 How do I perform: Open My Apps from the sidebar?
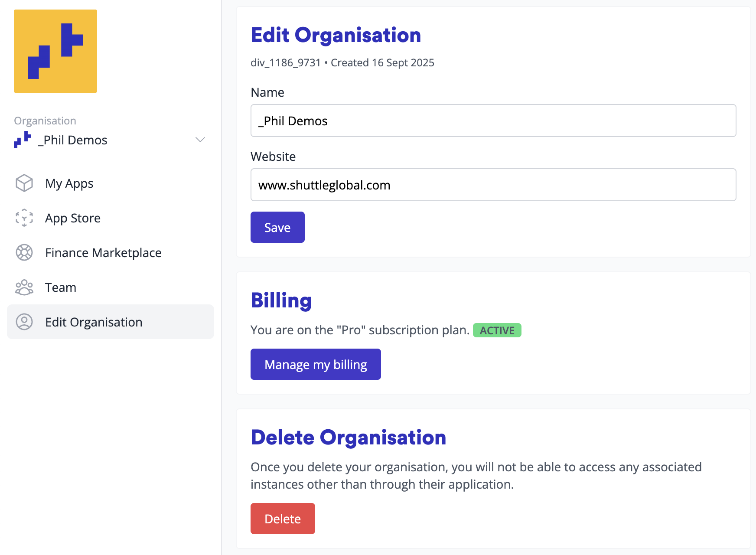tap(69, 183)
